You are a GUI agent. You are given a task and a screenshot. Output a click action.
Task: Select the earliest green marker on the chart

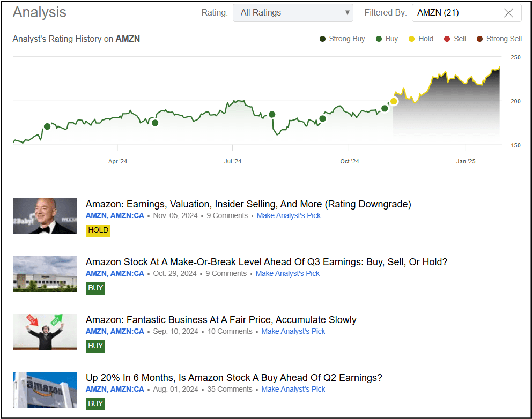47,126
